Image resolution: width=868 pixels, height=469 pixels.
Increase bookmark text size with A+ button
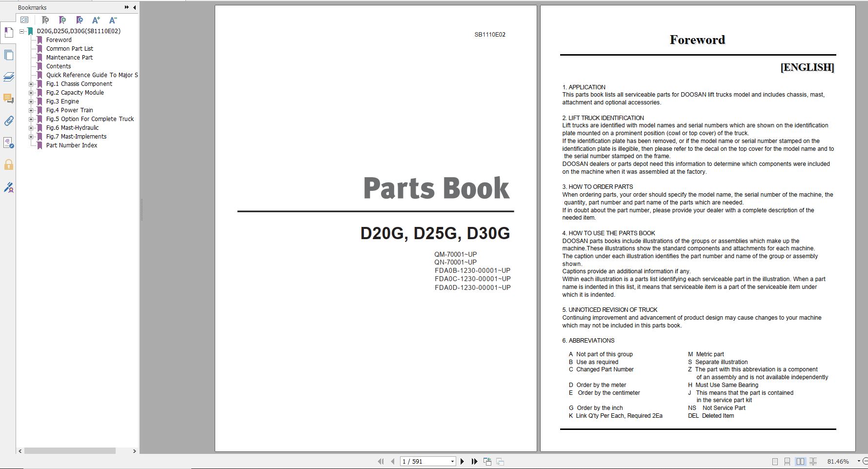[x=96, y=20]
